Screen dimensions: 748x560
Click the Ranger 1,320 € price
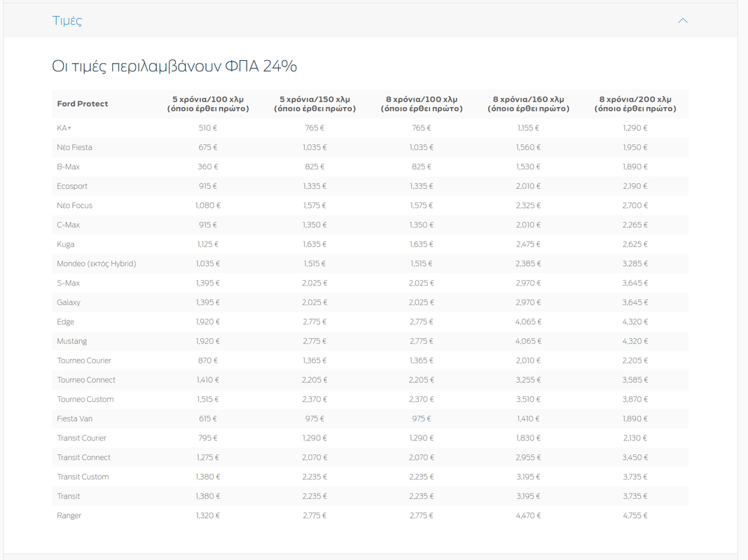(x=208, y=516)
